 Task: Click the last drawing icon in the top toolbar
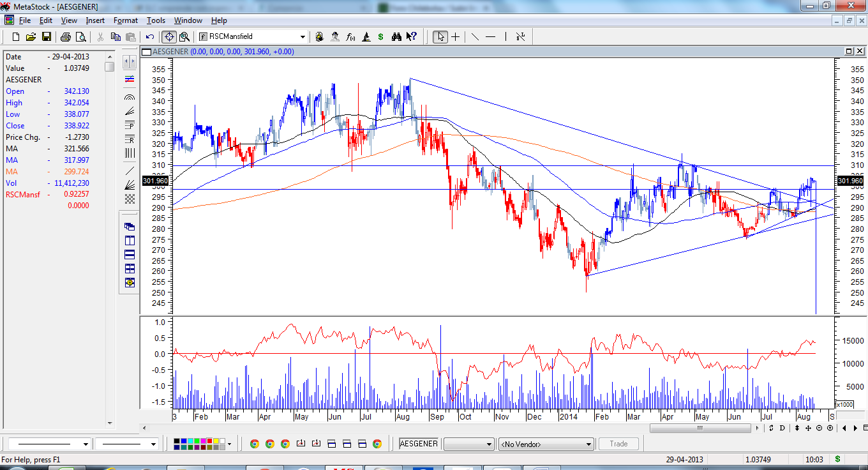pyautogui.click(x=521, y=36)
